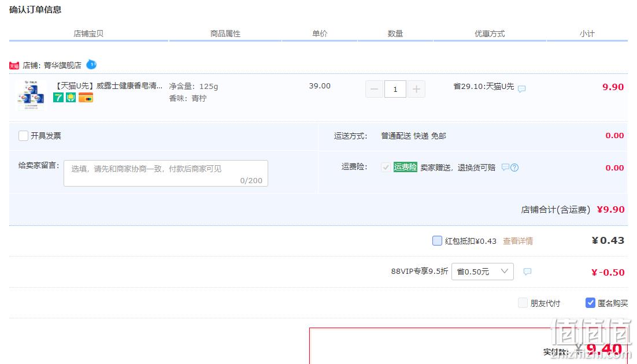637x364 pixels.
Task: Click the quantity input showing 1
Action: (395, 89)
